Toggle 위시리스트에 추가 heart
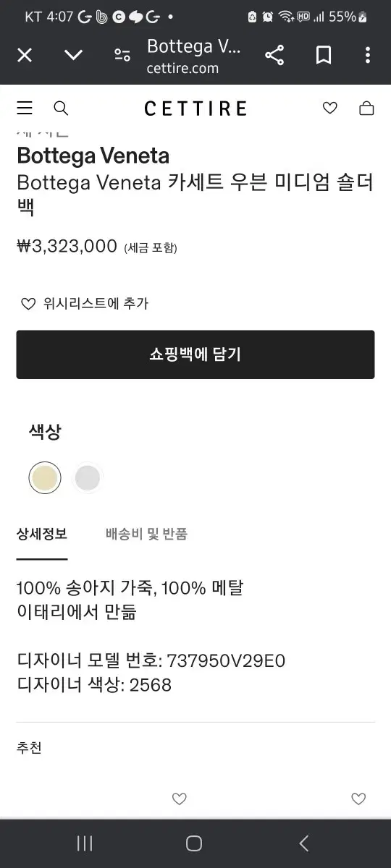The height and width of the screenshot is (868, 391). coord(28,304)
